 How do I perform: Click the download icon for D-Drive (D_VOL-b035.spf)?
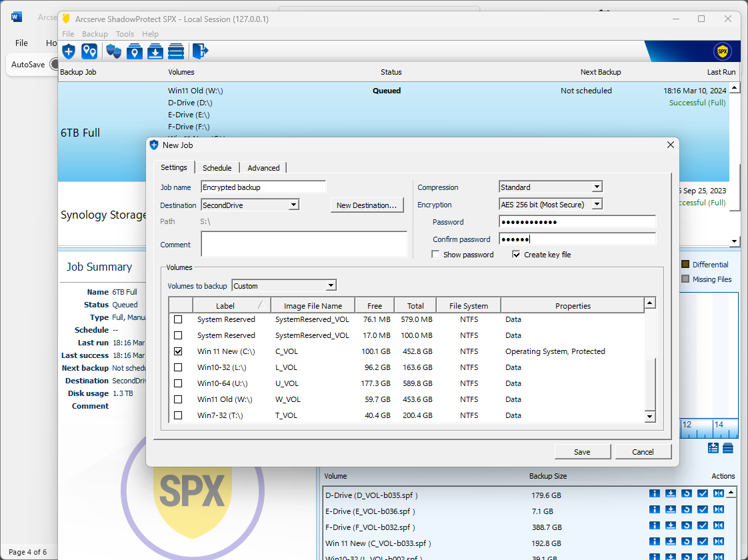coord(671,494)
